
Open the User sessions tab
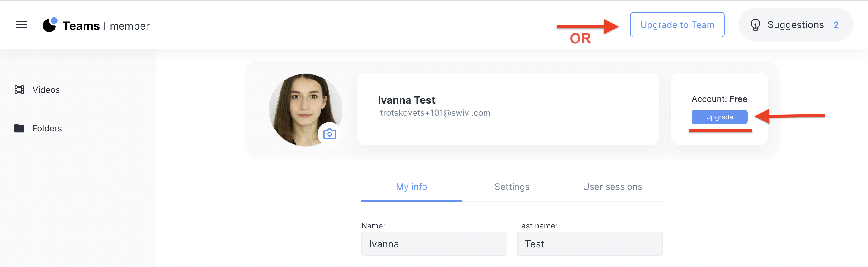(612, 187)
